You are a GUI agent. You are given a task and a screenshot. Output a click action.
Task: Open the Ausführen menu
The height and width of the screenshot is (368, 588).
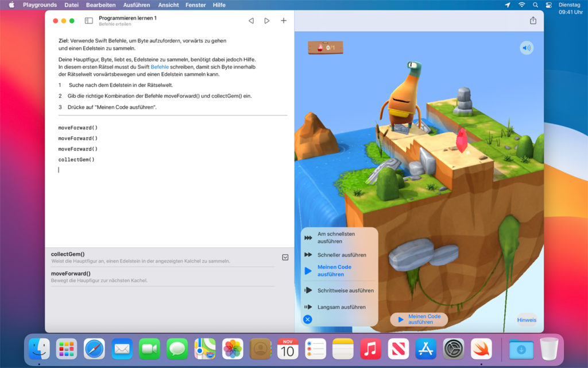pyautogui.click(x=137, y=5)
